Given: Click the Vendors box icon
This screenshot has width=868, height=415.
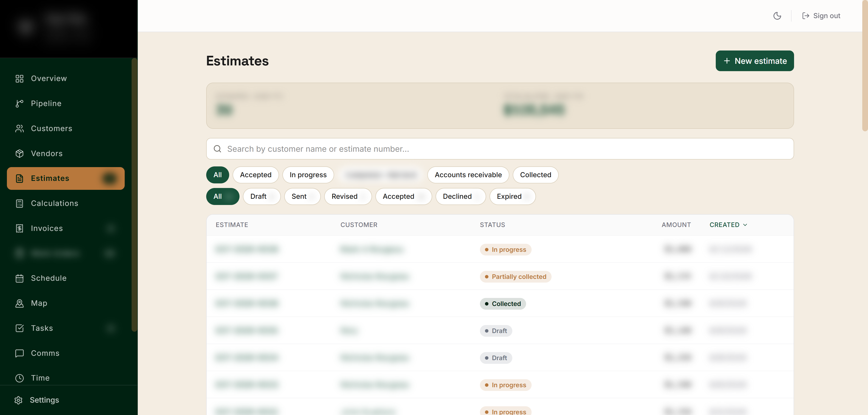Looking at the screenshot, I should (20, 154).
